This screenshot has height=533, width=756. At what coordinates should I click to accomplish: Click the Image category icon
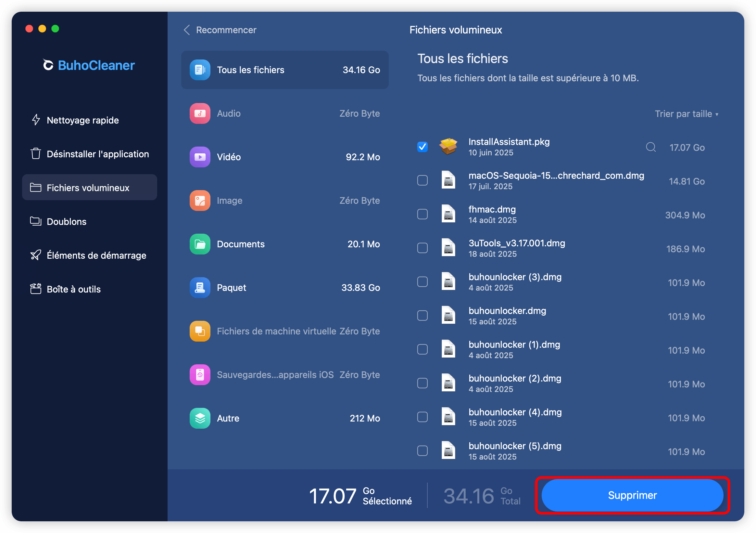click(200, 201)
